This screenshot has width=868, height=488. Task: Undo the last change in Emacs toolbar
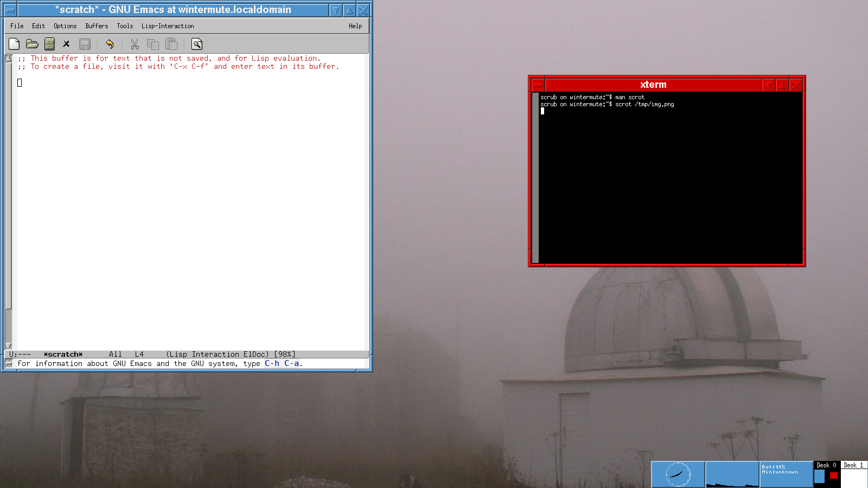[x=110, y=44]
